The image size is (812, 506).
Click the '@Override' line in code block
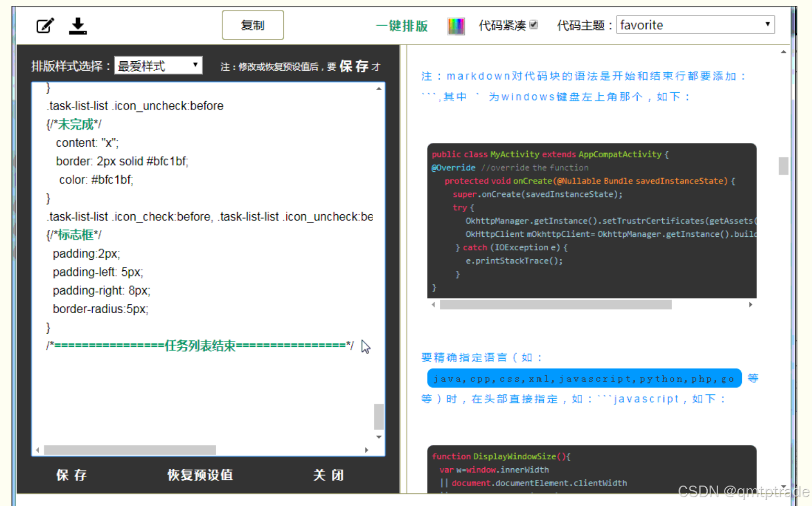[x=510, y=168]
